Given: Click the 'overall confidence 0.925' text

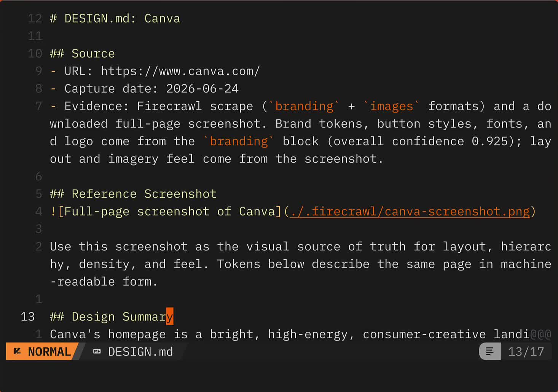Looking at the screenshot, I should tap(421, 141).
